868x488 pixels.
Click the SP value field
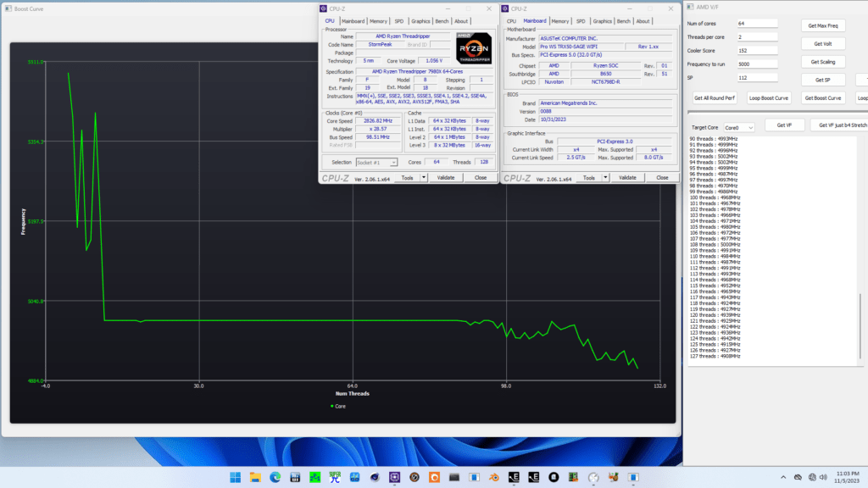coord(757,78)
